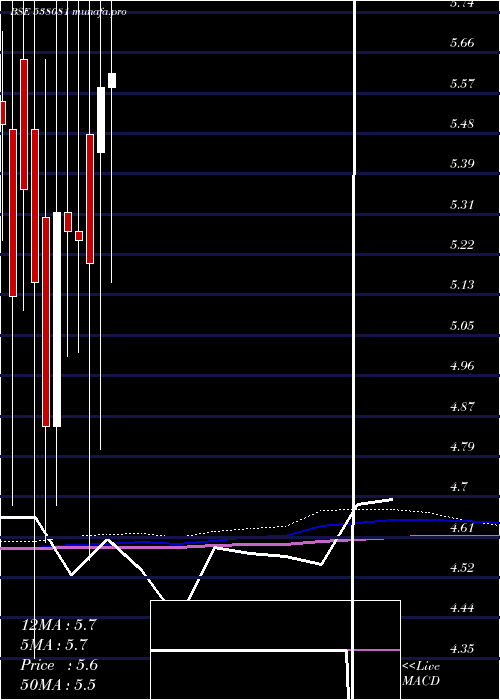Image resolution: width=500 pixels, height=700 pixels.
Task: Click the pink moving average line
Action: [223, 546]
